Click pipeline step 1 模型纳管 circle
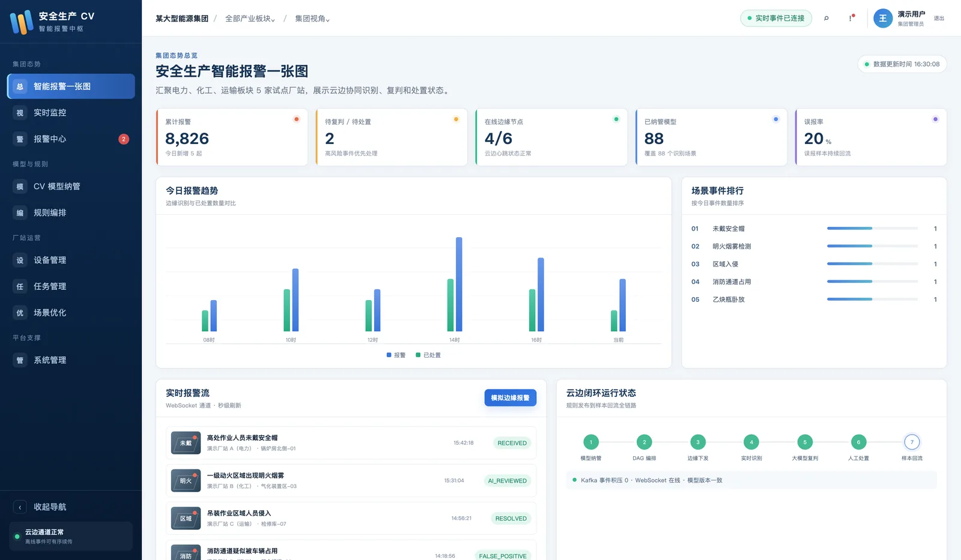 (590, 442)
